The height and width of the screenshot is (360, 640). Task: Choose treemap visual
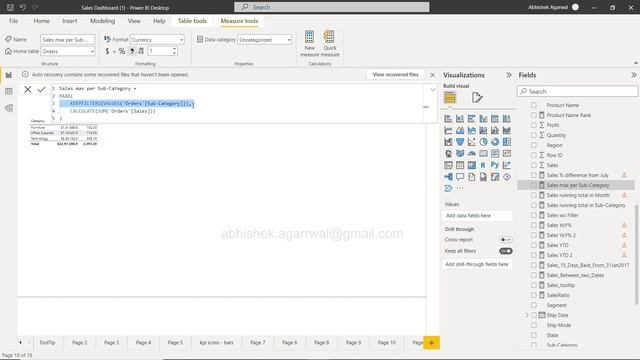507,142
